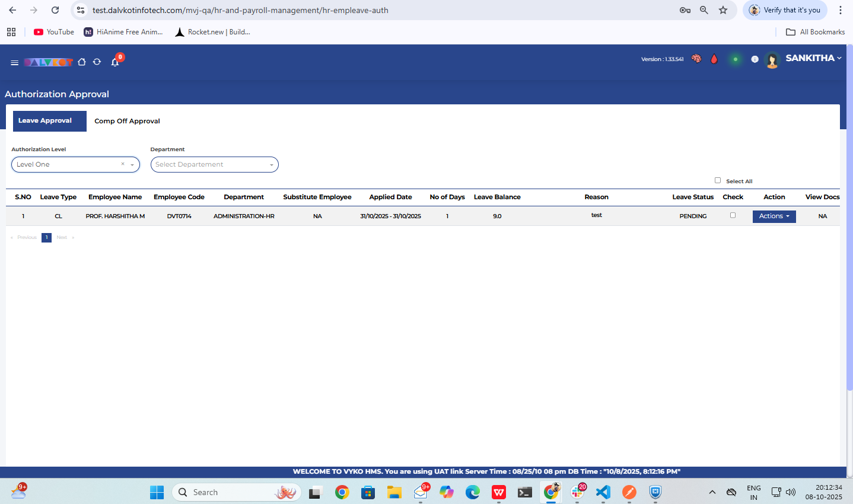The image size is (853, 504).
Task: Clear the Level One selection using x
Action: point(123,164)
